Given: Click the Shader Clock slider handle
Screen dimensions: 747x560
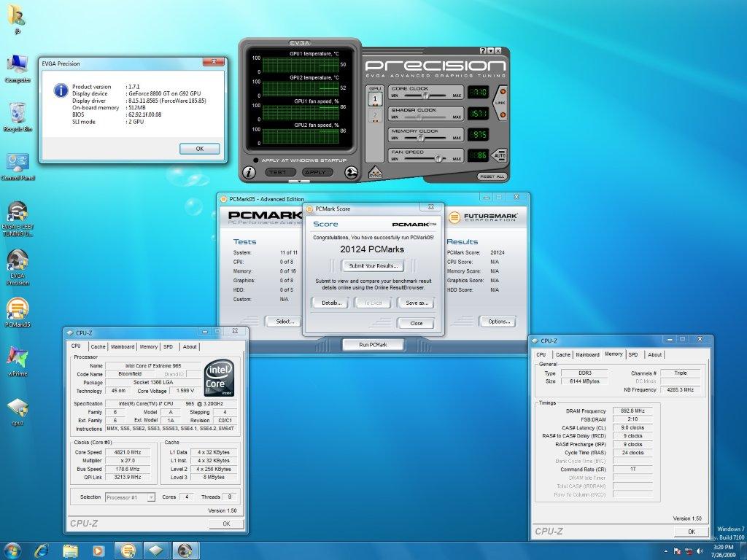Looking at the screenshot, I should point(419,117).
